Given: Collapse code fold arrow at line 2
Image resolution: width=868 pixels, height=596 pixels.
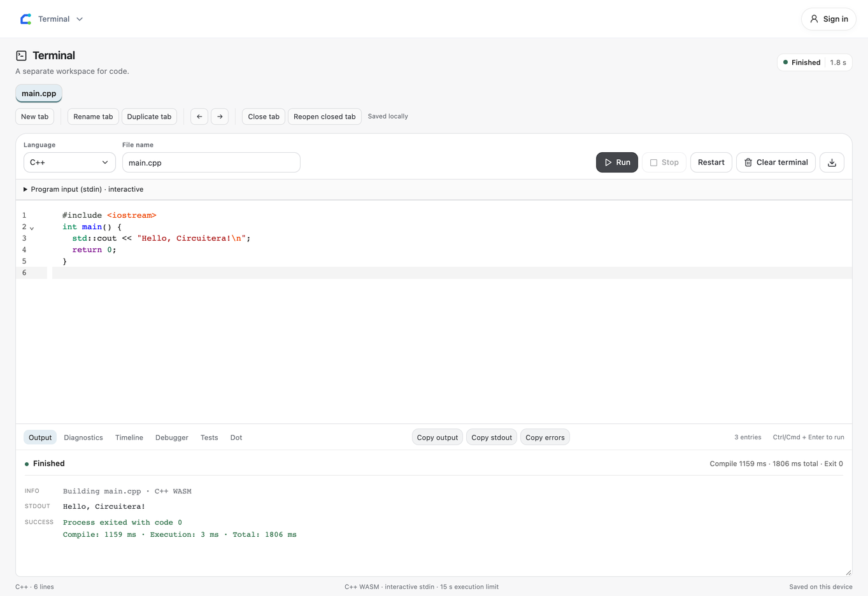Looking at the screenshot, I should click(32, 228).
